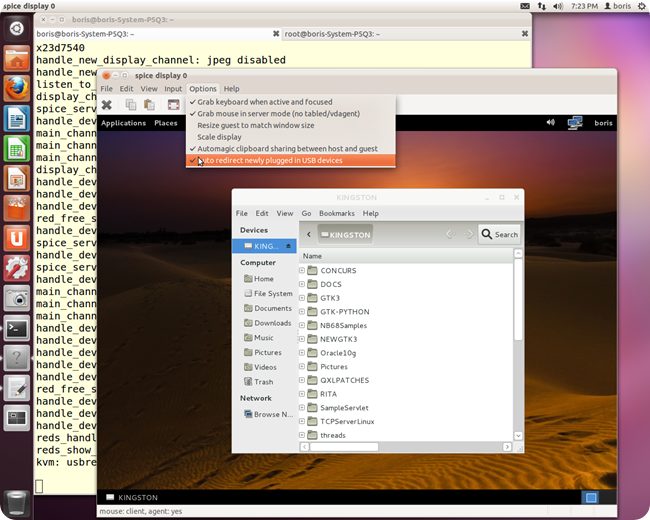Eject the KINGSTON device in sidebar
650x520 pixels.
(x=289, y=245)
